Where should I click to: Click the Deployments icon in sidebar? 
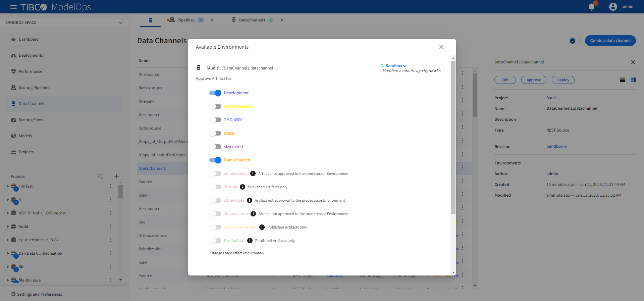pyautogui.click(x=13, y=55)
